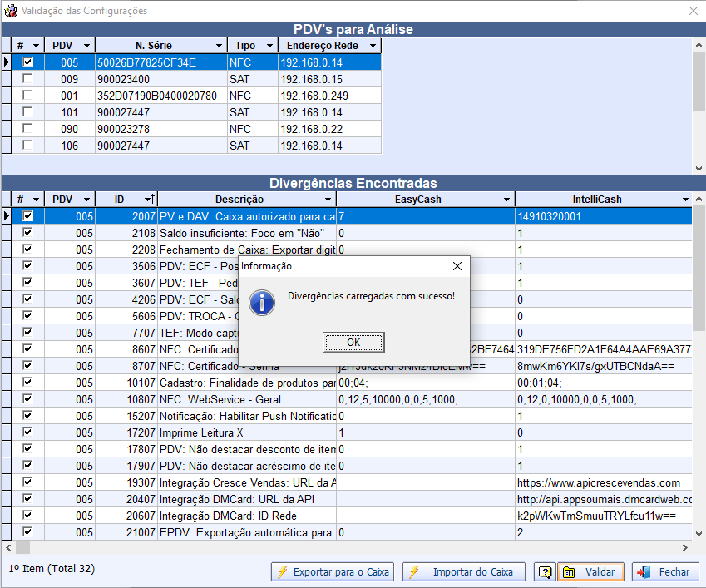Click the Fechar exit button

pos(665,572)
